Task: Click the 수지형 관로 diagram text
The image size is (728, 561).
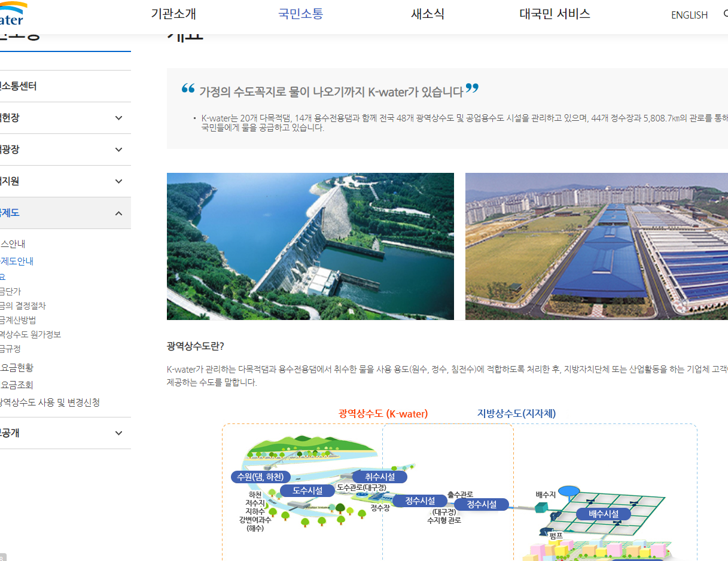Action: (x=444, y=520)
